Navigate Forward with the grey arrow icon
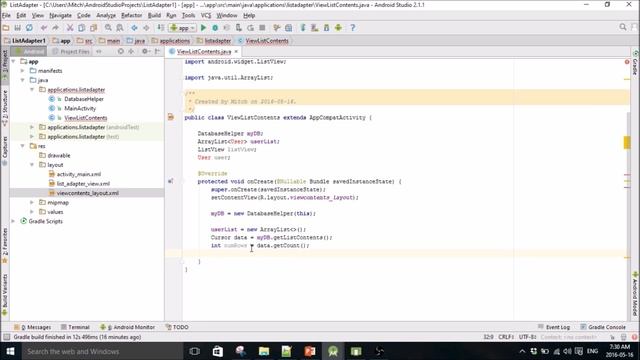 point(146,28)
